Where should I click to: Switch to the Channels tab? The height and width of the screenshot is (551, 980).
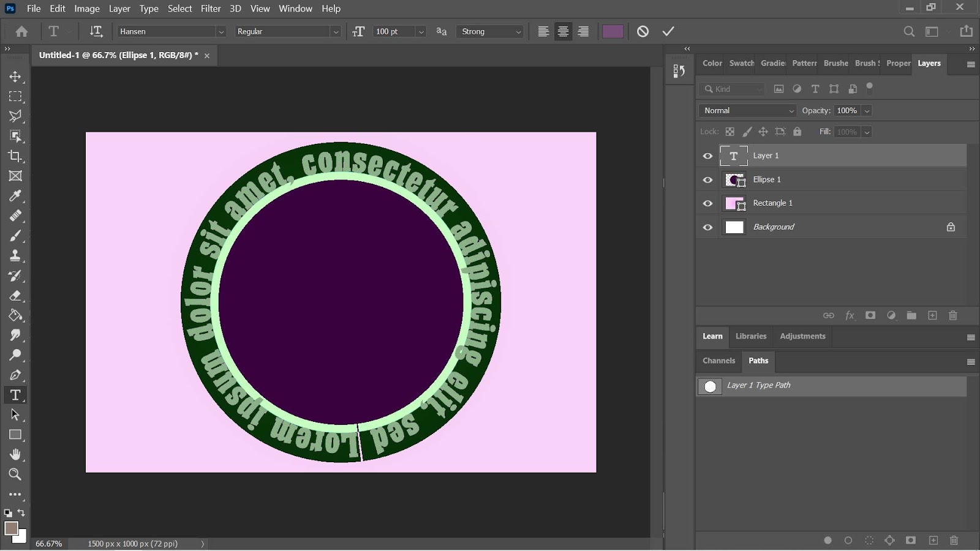point(718,361)
